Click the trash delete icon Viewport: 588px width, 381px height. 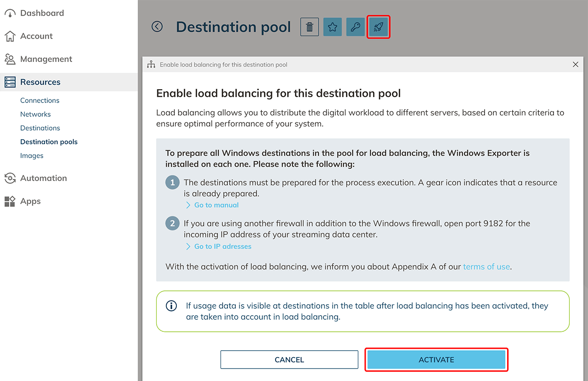[x=310, y=27]
